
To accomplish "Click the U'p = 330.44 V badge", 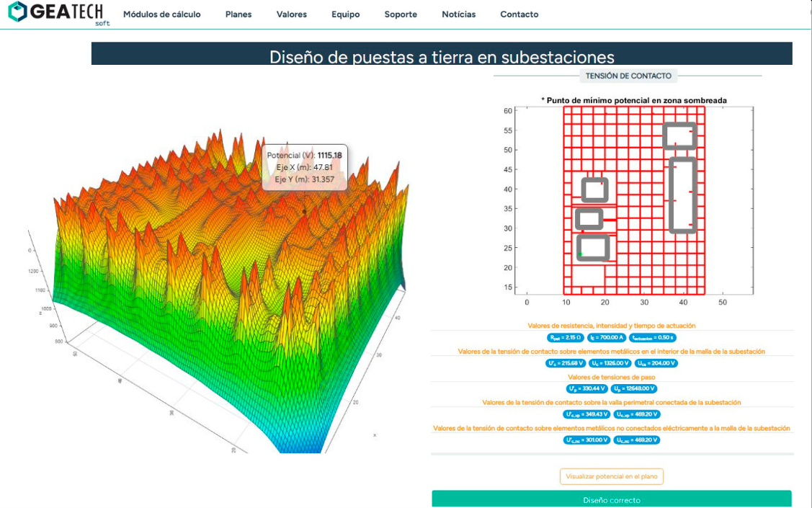I will click(x=586, y=388).
